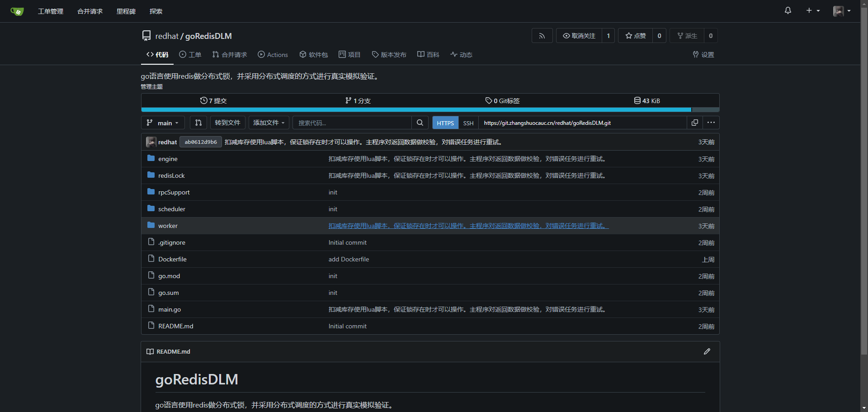
Task: Switch to the 工单 issues tab
Action: coord(190,55)
